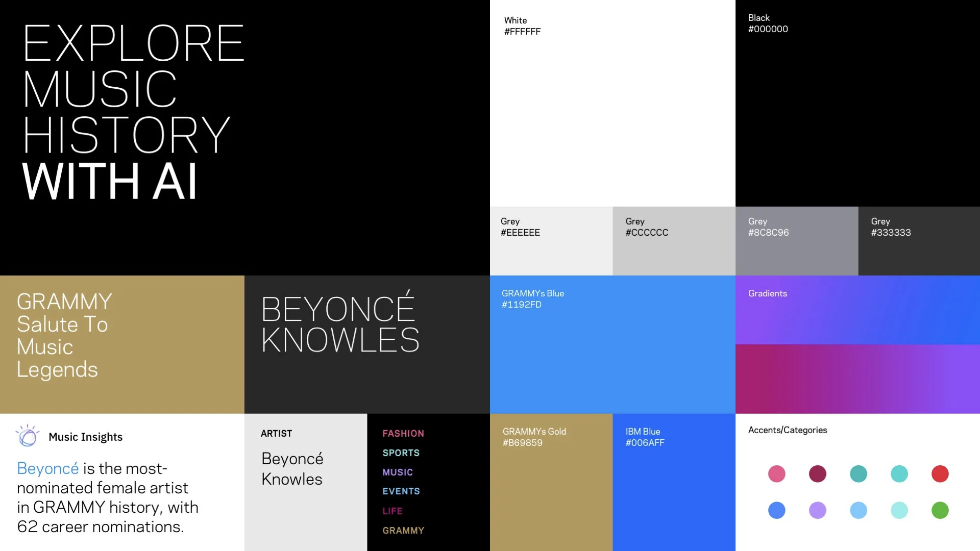980x551 pixels.
Task: Select the EVENTS category label
Action: pos(401,491)
